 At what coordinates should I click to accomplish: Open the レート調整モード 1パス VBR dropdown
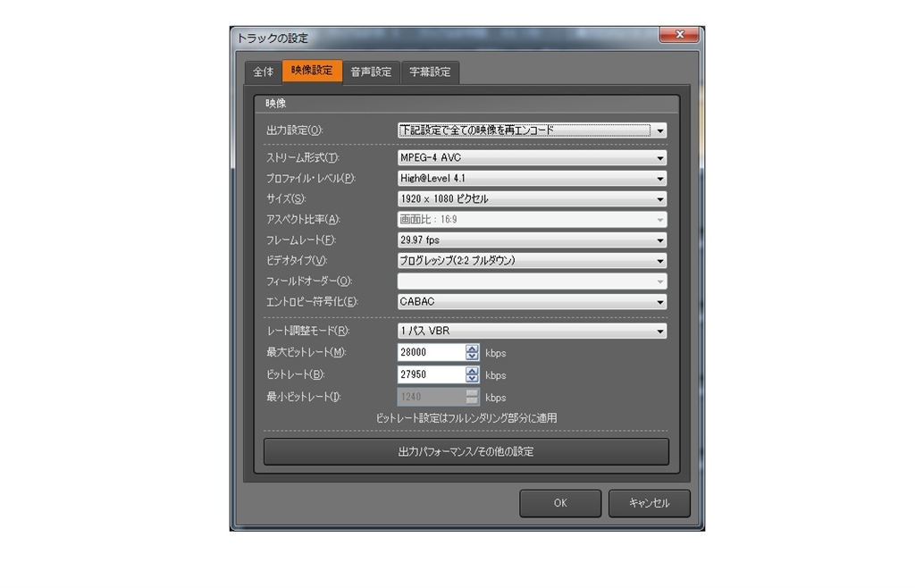coord(532,331)
